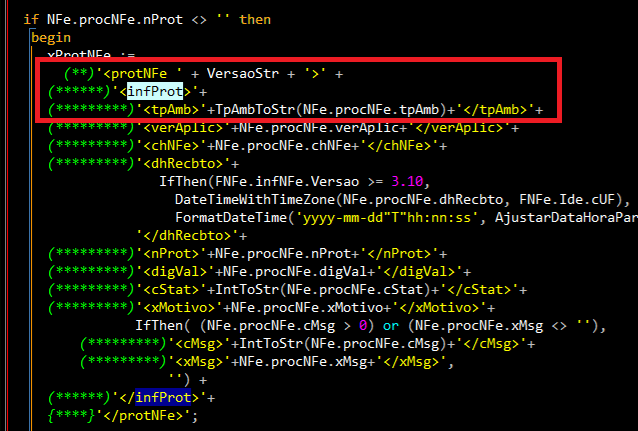638x431 pixels.
Task: Click FNFe.infNFe.Versao identifier
Action: pos(287,181)
